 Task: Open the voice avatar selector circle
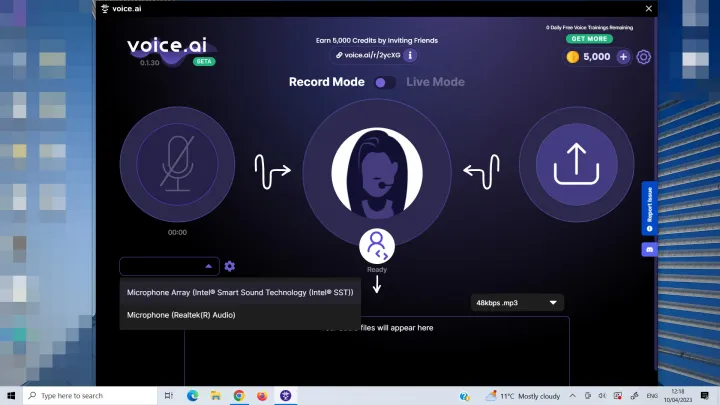[x=377, y=173]
